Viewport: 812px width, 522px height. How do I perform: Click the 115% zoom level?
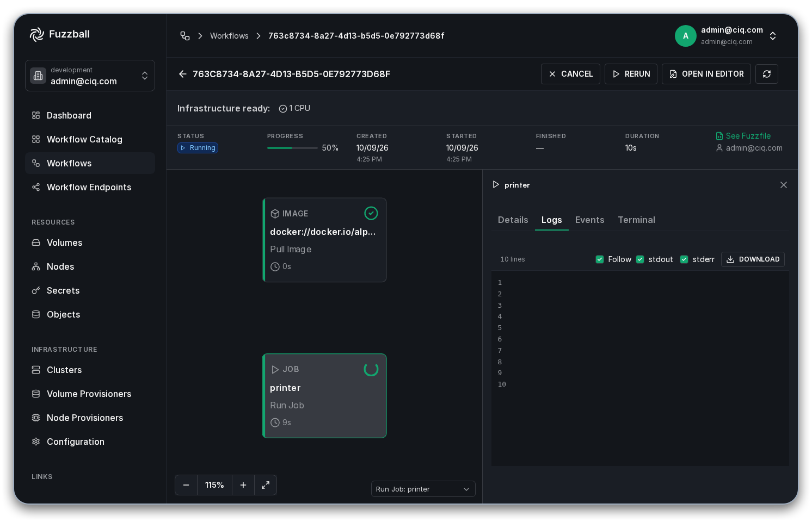pos(214,485)
